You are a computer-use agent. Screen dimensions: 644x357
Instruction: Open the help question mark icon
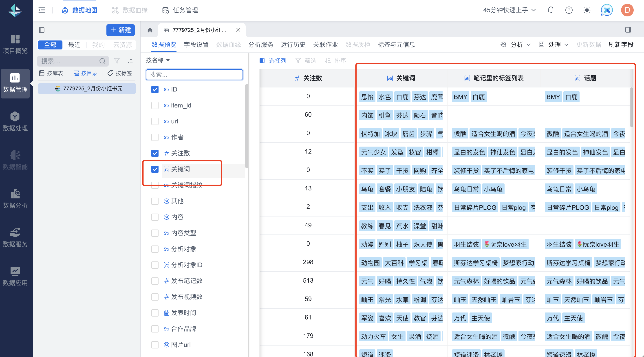(x=569, y=10)
